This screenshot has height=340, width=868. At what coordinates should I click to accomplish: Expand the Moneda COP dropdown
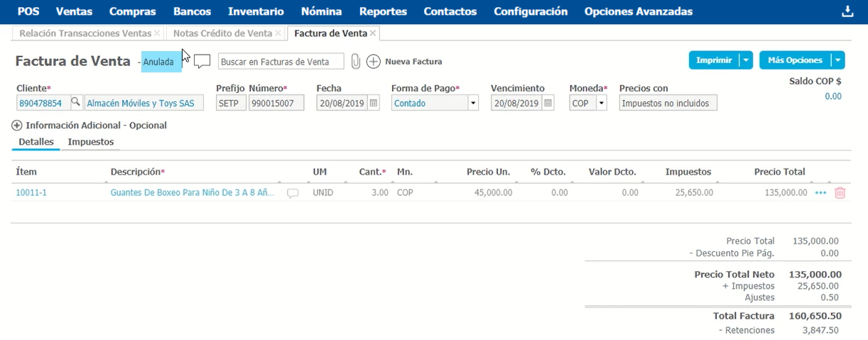coord(601,103)
